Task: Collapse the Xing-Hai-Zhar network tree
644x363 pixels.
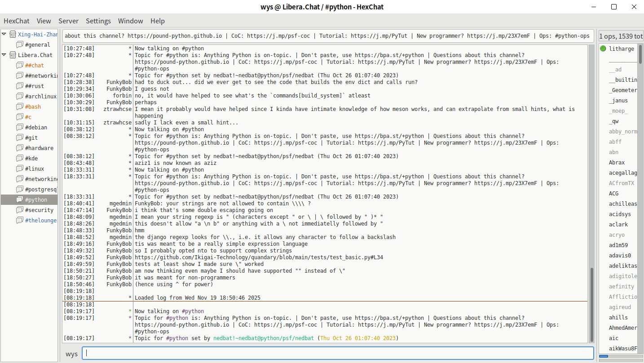Action: (x=4, y=35)
